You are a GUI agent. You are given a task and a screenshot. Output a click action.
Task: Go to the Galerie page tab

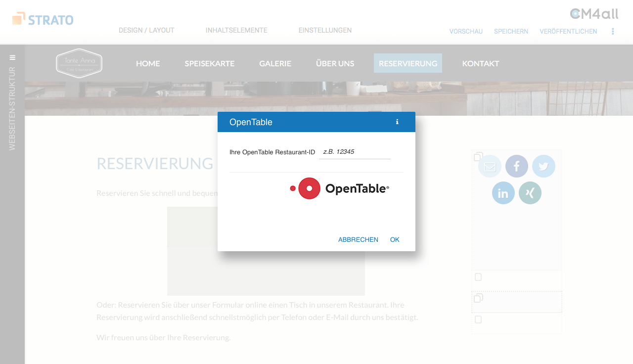[x=275, y=63]
